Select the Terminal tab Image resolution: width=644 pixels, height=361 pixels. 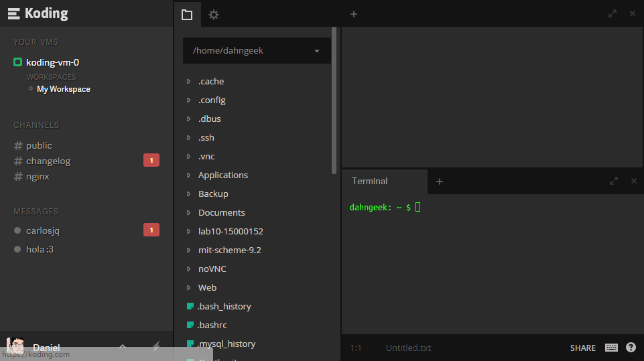385,181
